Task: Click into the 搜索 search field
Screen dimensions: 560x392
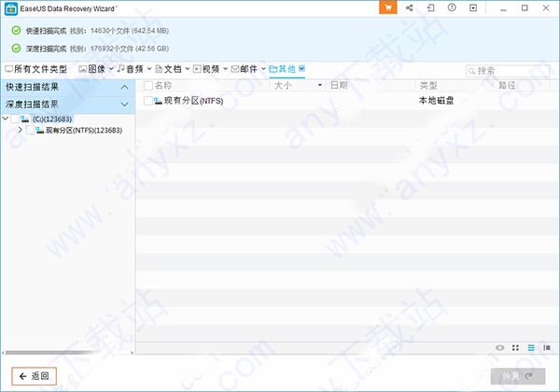Action: [508, 71]
